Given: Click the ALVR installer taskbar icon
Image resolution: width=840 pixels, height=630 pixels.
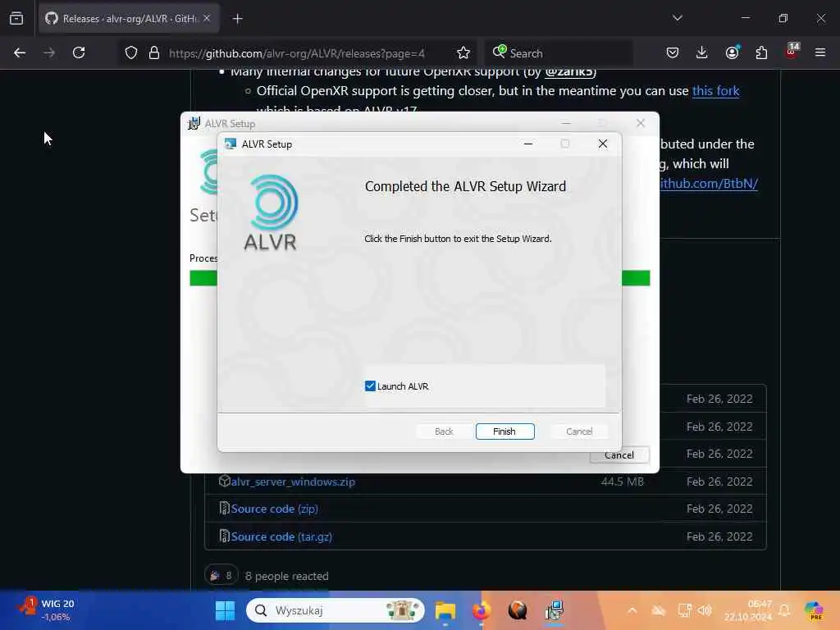Looking at the screenshot, I should coord(554,610).
